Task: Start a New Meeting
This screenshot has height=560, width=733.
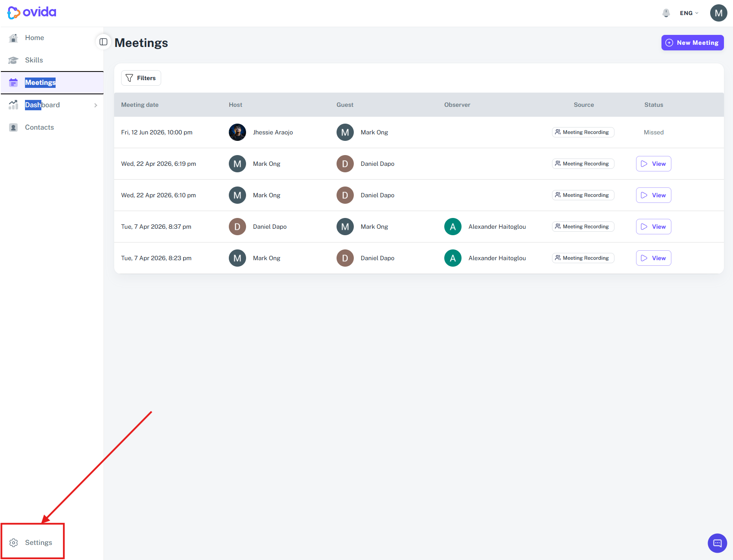Action: pyautogui.click(x=692, y=43)
